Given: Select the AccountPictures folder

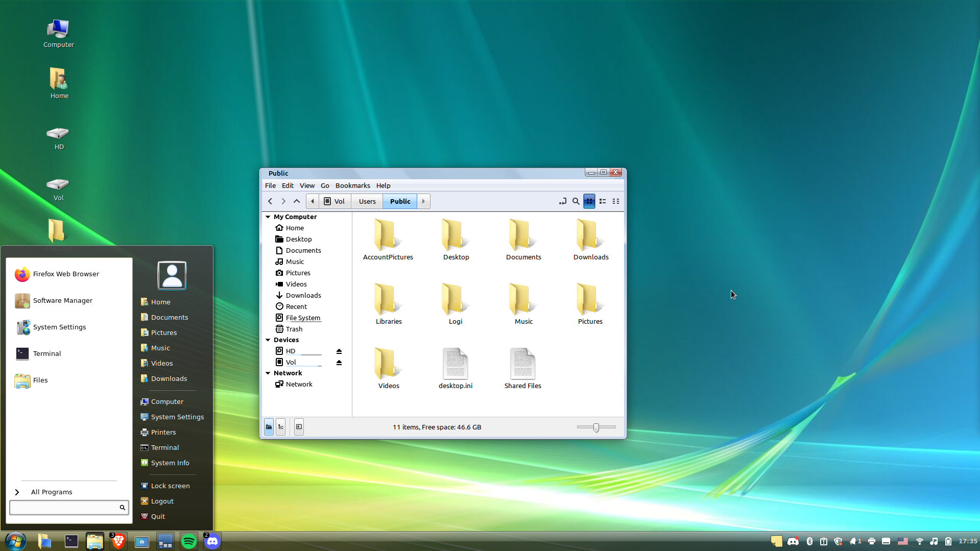Looking at the screenshot, I should [x=388, y=240].
